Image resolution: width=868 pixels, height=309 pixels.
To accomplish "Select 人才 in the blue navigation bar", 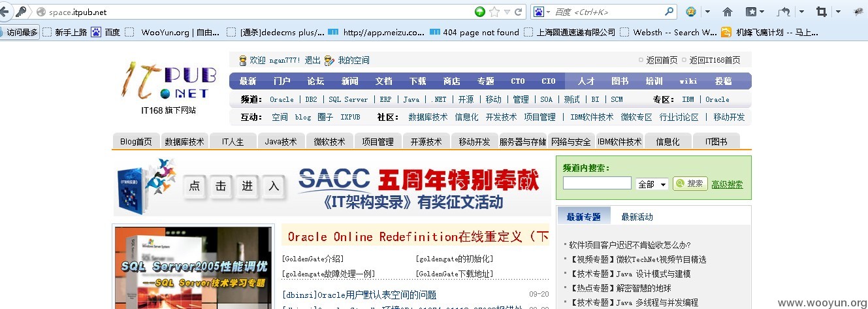I will tap(586, 81).
